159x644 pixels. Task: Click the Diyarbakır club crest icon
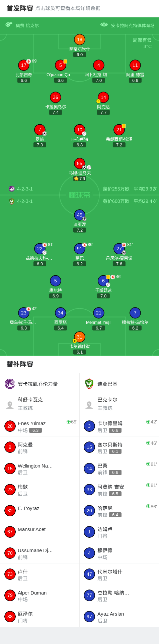click(89, 384)
